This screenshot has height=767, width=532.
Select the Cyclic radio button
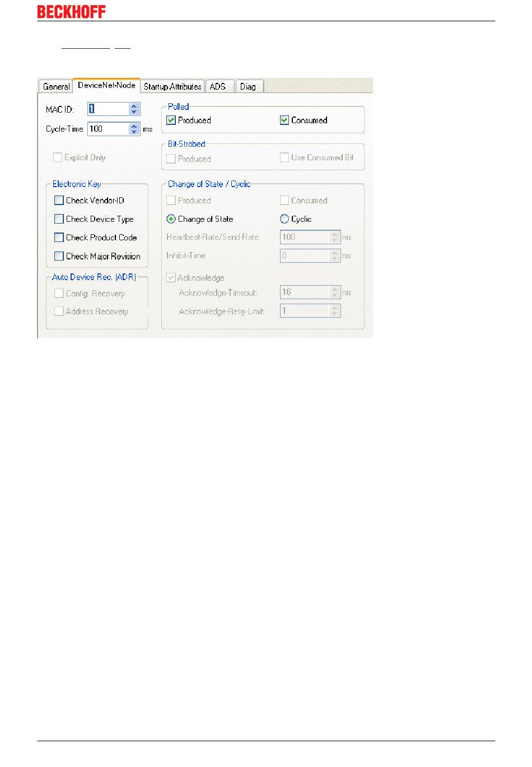(284, 219)
